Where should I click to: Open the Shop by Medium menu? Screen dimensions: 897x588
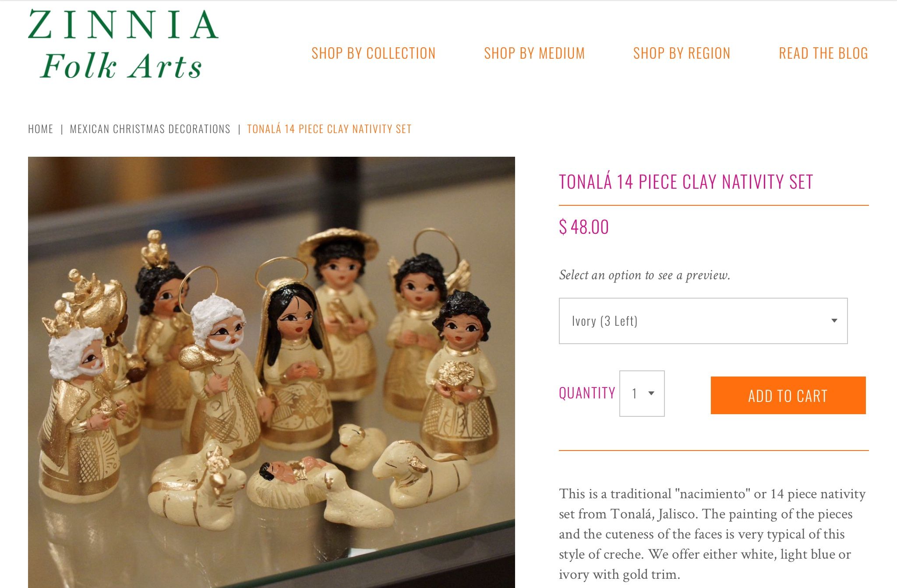pyautogui.click(x=534, y=53)
